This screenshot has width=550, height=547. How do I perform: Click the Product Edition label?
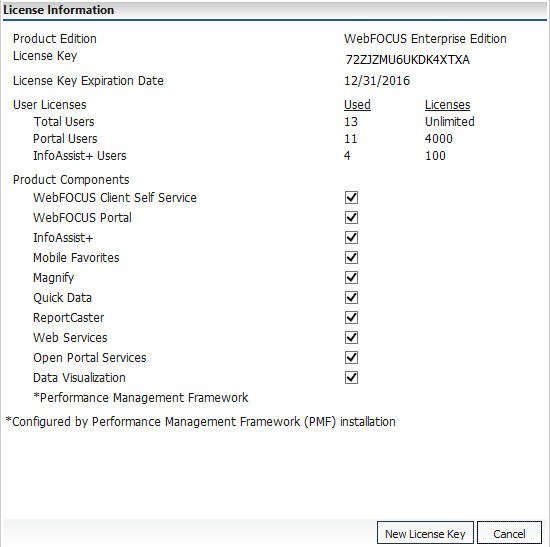click(55, 39)
